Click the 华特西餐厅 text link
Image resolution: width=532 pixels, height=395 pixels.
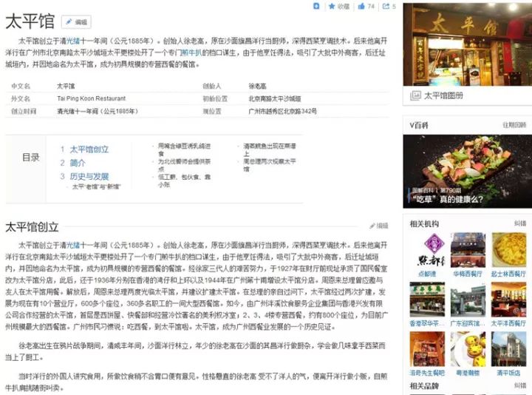[468, 274]
